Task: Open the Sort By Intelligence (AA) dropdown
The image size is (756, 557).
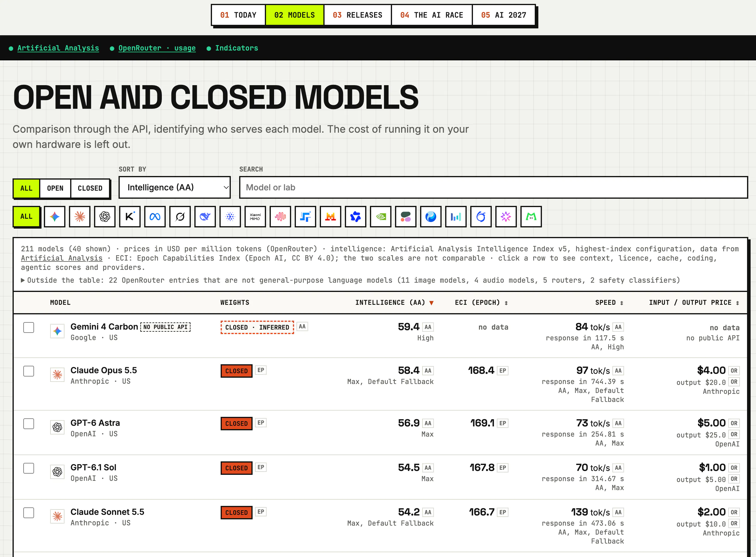Action: [174, 187]
